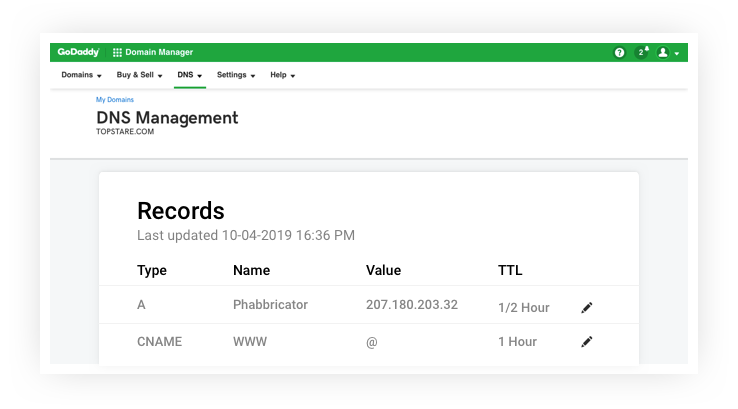Select the A record type cell
The width and height of the screenshot is (738, 409).
coord(141,305)
